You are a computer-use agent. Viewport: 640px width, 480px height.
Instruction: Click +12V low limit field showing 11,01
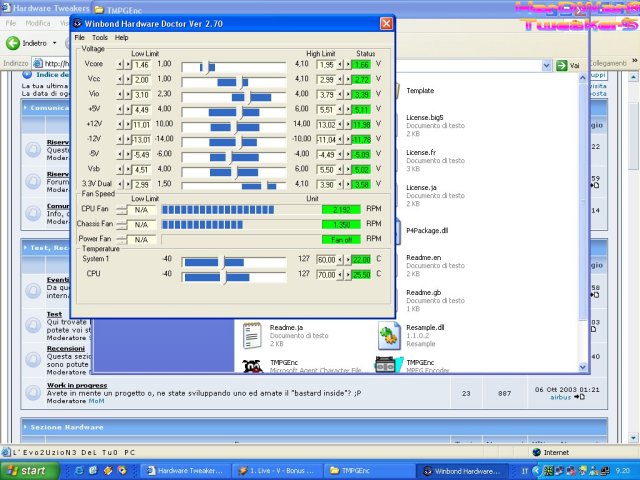141,125
